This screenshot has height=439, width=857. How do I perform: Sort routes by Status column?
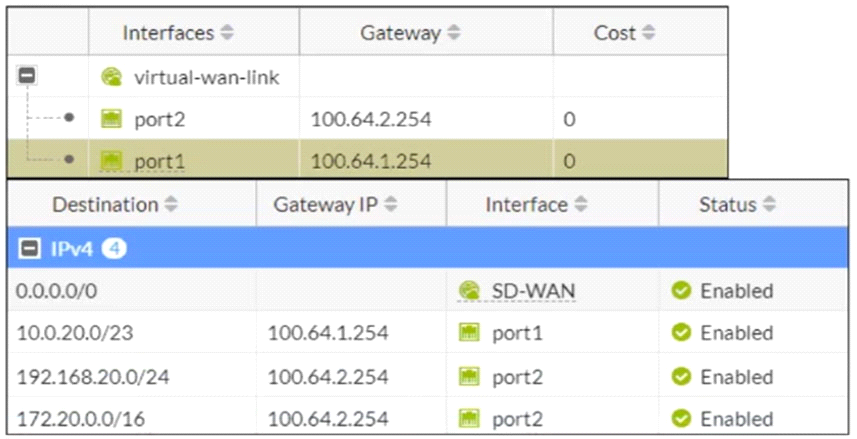pos(768,205)
